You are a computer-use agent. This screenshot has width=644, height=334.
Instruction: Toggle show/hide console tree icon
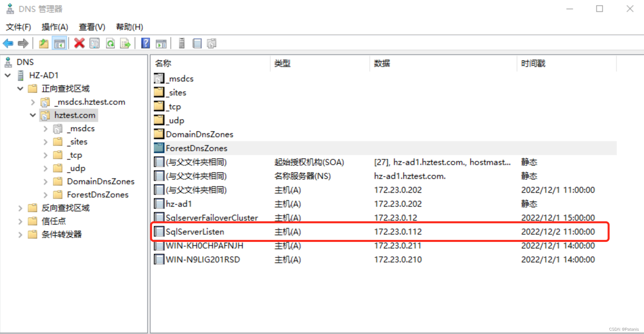[x=60, y=43]
